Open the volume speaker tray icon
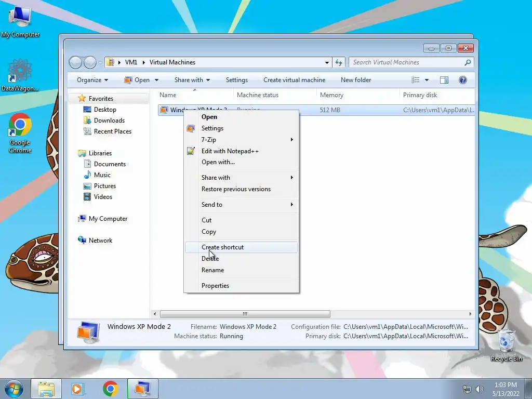Screen dimensions: 532x399 480,389
